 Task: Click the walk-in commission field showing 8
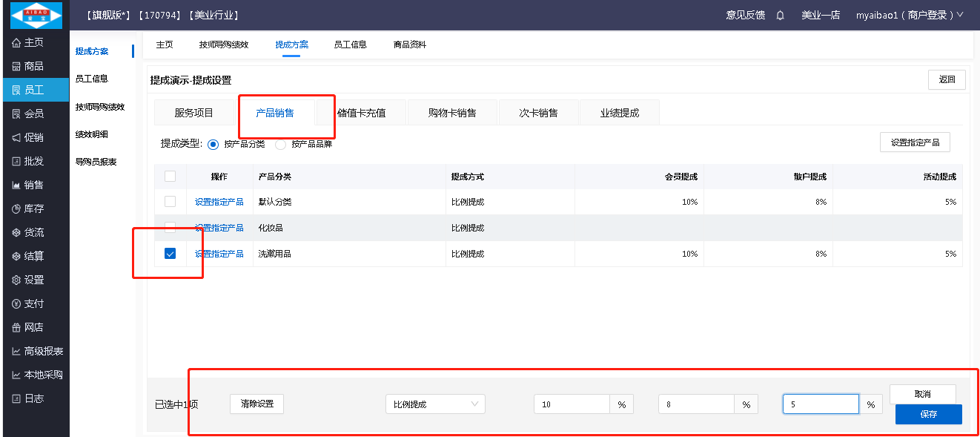(696, 404)
